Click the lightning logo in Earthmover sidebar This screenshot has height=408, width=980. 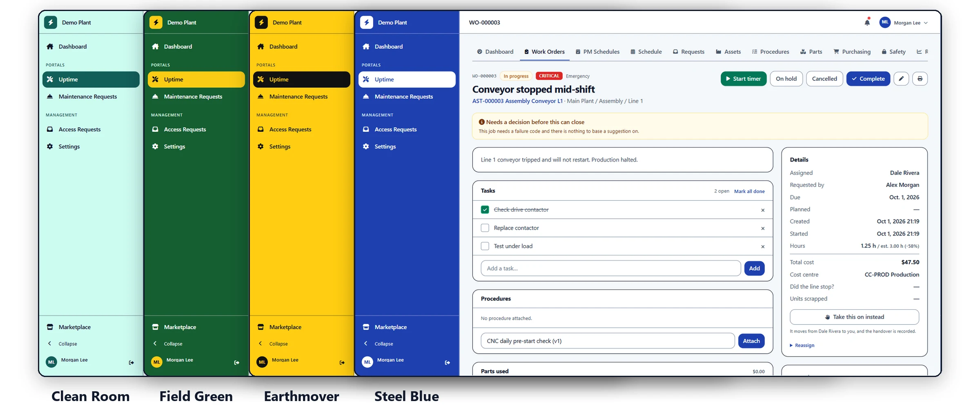pyautogui.click(x=261, y=22)
